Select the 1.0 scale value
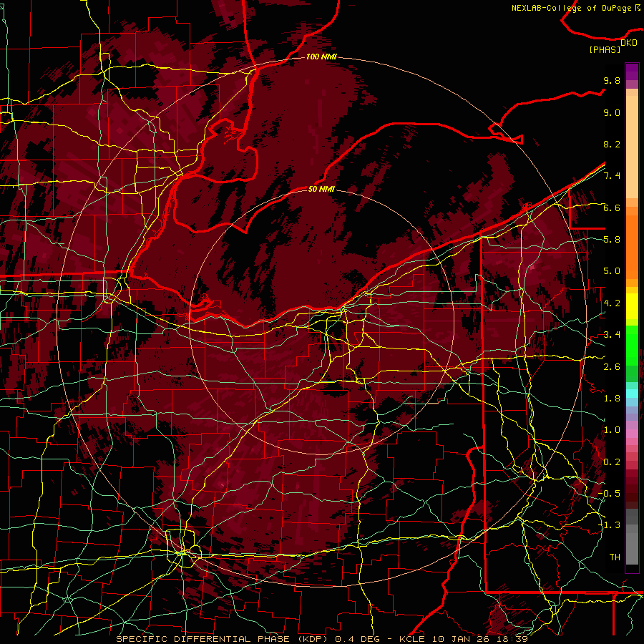 point(612,430)
